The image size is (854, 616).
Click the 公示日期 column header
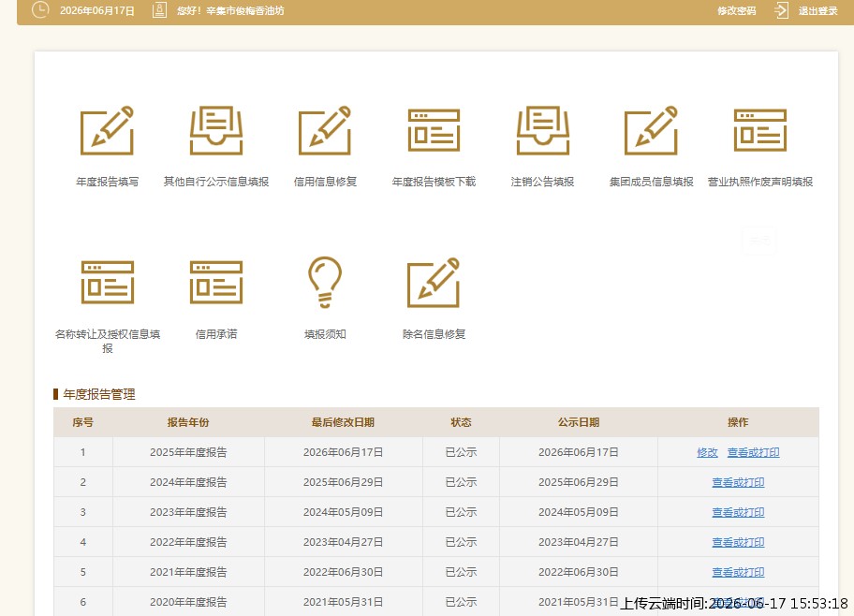tap(579, 422)
